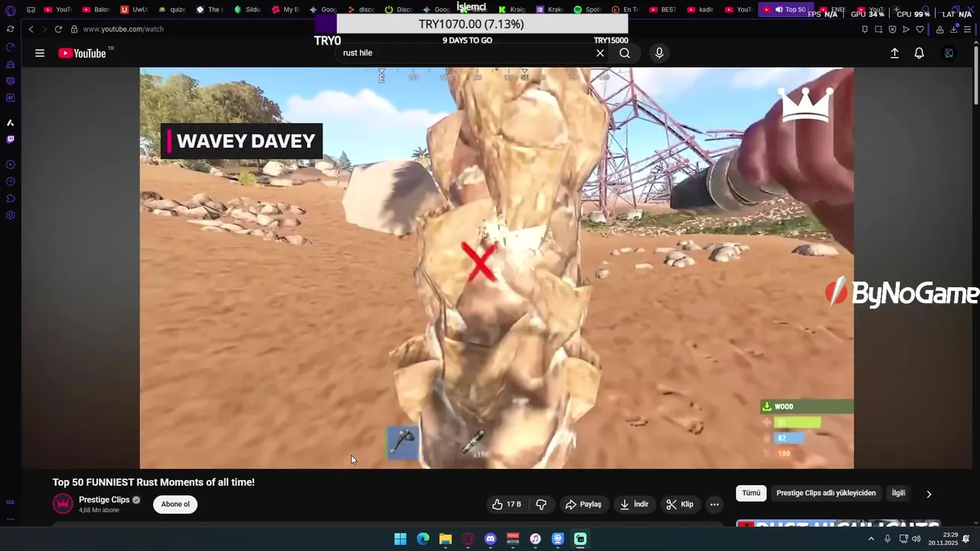Open Settings gear in the Opera sidebar

(x=10, y=215)
